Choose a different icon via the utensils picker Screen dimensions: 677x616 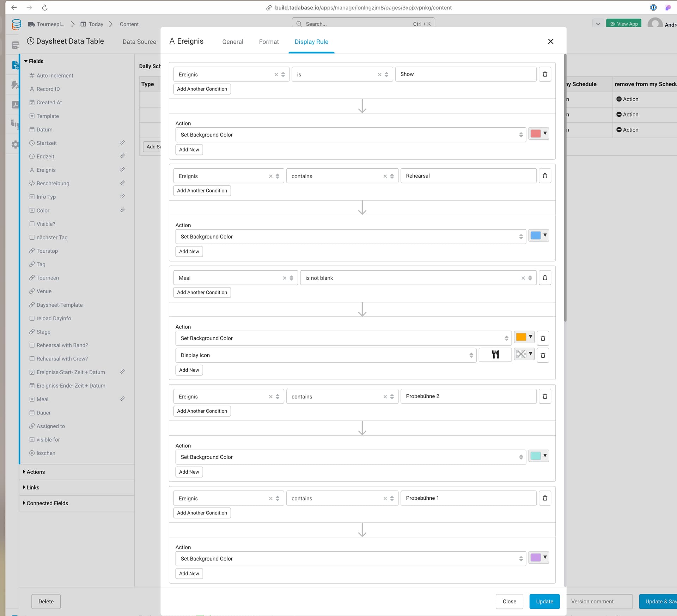point(495,355)
